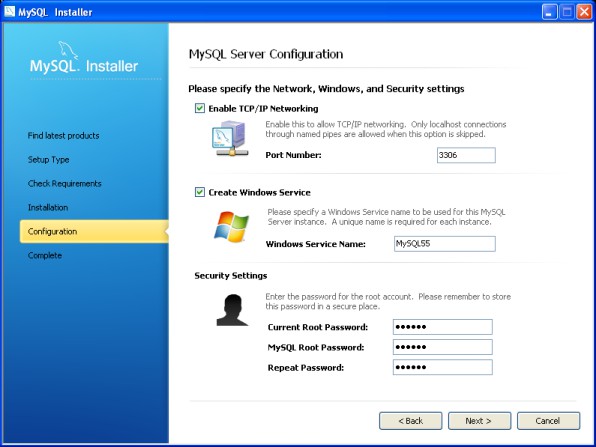Go back with the < Back button
Screen dimensions: 596x447
point(411,421)
